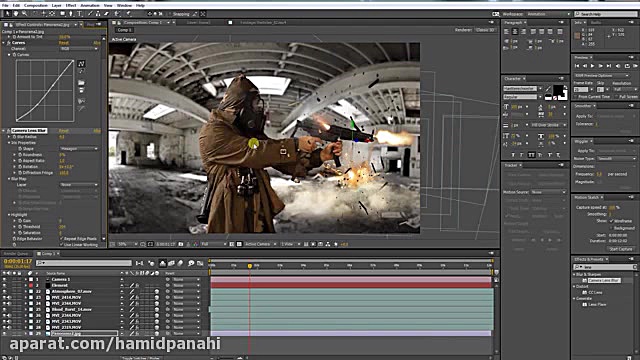
Task: Align paragraph text left
Action: (x=507, y=31)
